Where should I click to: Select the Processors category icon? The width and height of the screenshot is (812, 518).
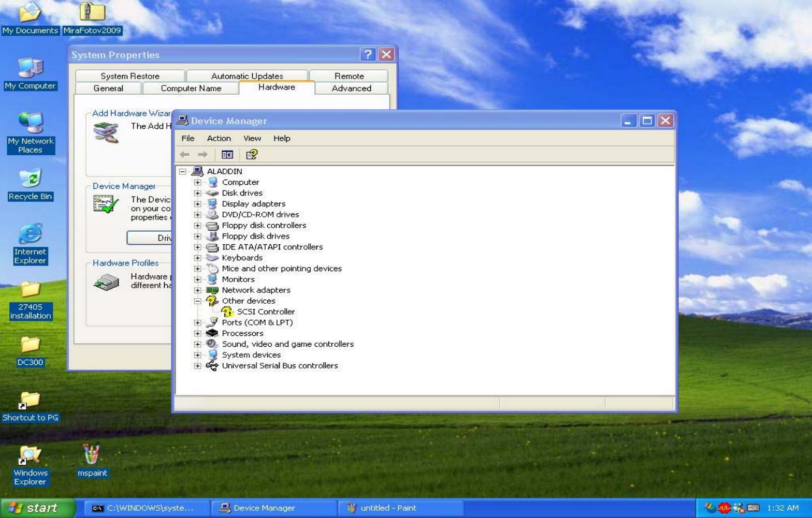click(212, 333)
